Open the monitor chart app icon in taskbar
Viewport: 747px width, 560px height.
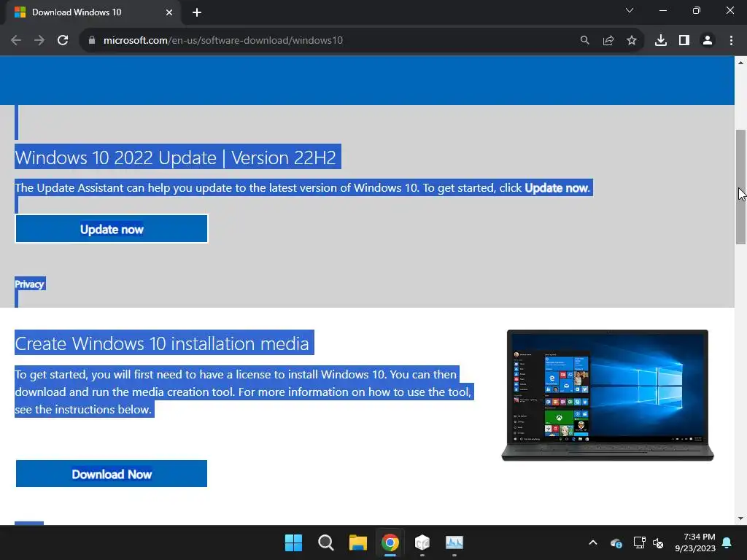(x=454, y=542)
